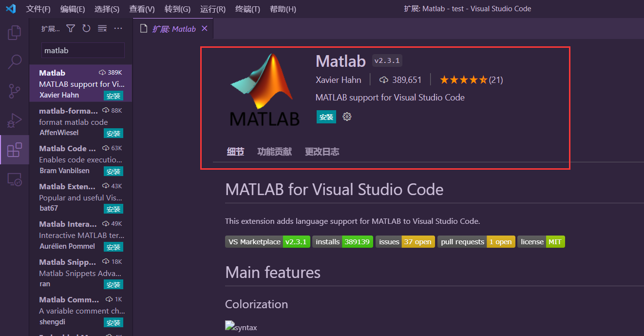This screenshot has width=644, height=336.
Task: Click MATLAB for Visual Studio Code heading
Action: point(334,189)
